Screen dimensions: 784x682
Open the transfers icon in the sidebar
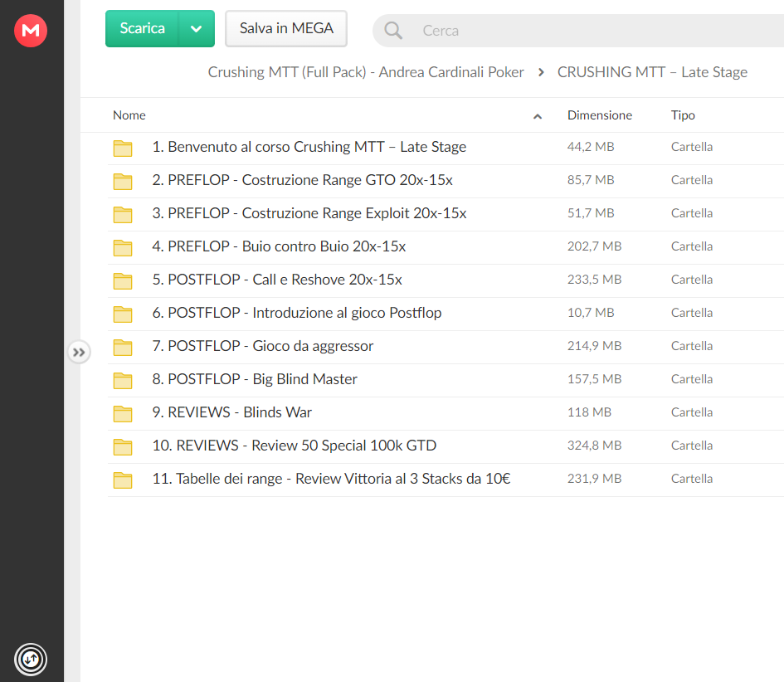point(31,659)
